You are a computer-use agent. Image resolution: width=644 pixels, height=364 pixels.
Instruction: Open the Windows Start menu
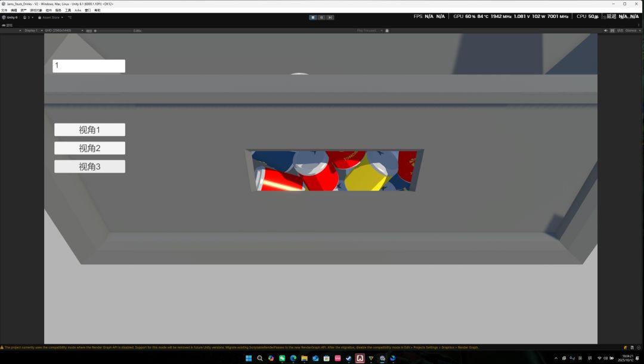pos(249,358)
